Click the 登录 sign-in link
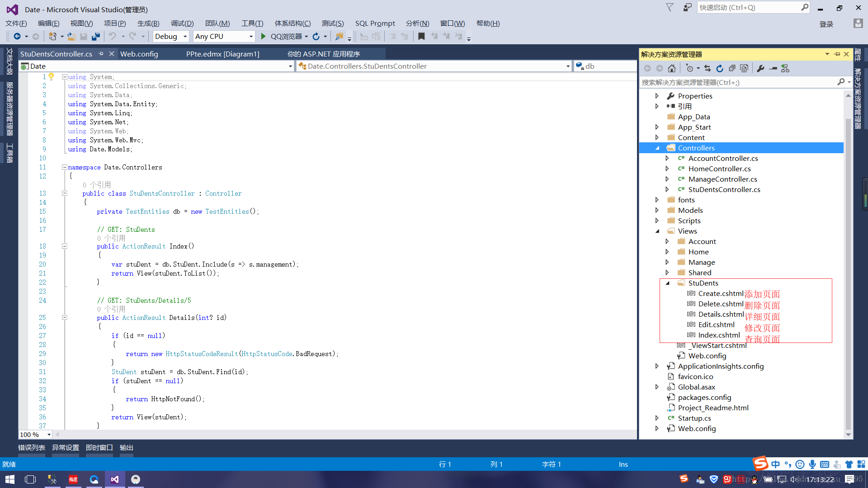The image size is (868, 488). pyautogui.click(x=826, y=24)
